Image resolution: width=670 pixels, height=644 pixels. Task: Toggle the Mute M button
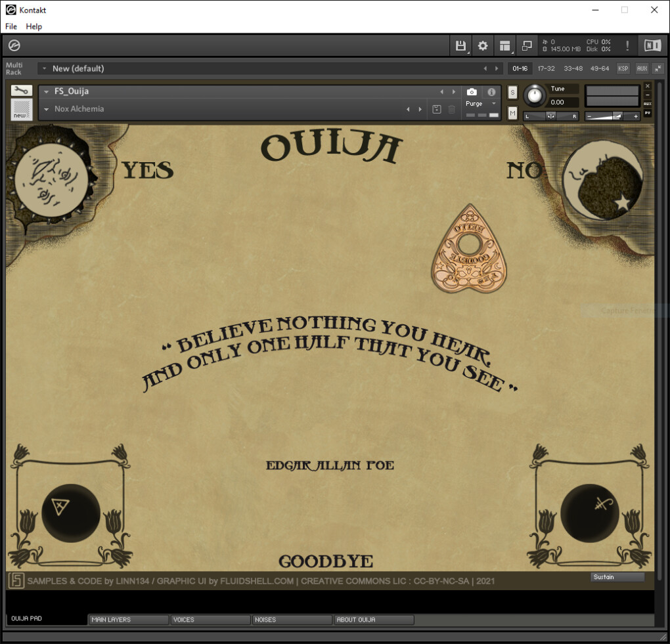click(x=513, y=113)
